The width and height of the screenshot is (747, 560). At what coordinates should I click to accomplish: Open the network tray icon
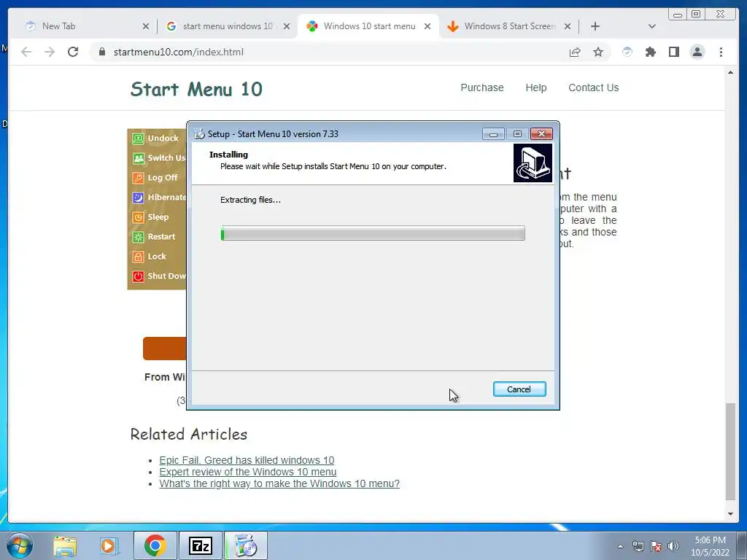coord(638,546)
